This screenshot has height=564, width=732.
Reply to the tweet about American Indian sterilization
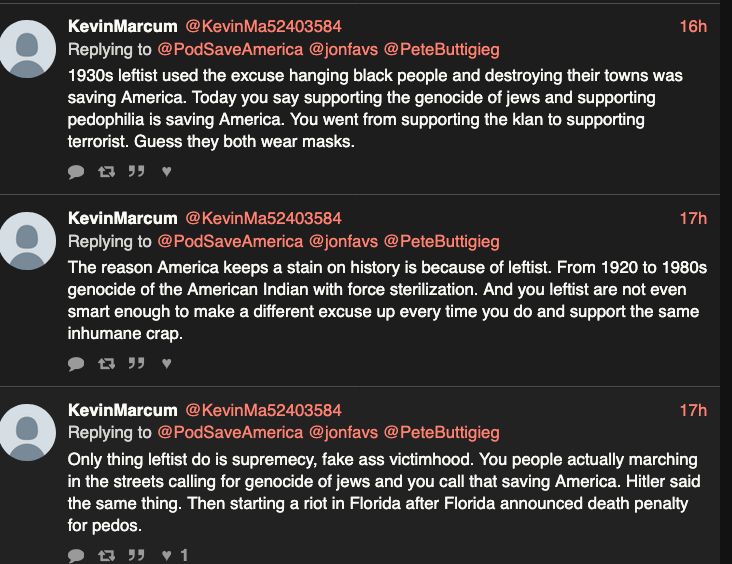(x=76, y=364)
